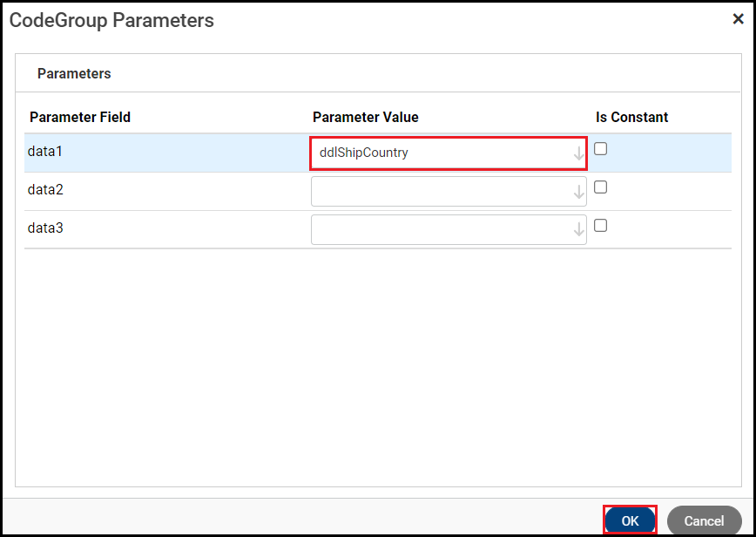Close the CodeGroup Parameters dialog
Image resolution: width=756 pixels, height=537 pixels.
[738, 19]
